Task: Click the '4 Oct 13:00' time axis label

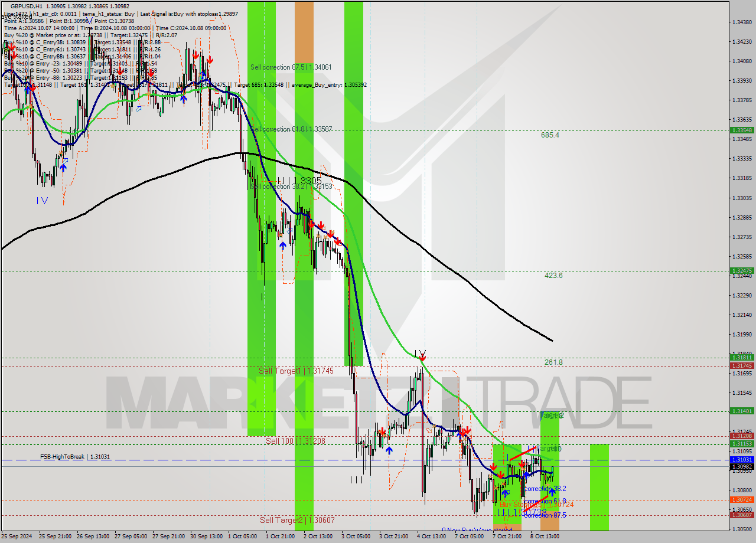Action: pos(432,537)
